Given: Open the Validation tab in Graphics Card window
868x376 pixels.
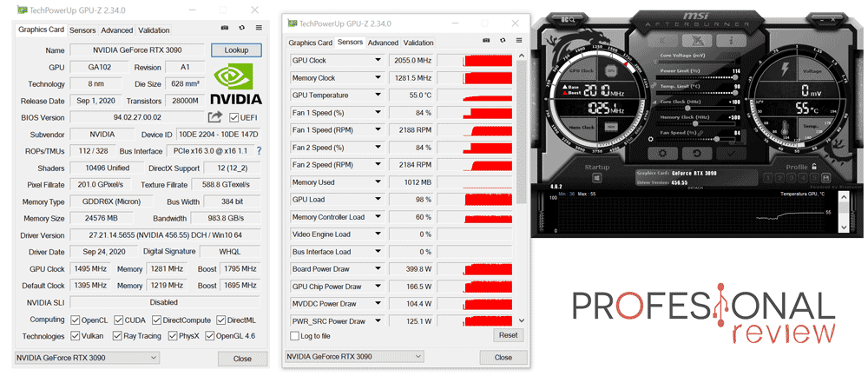Looking at the screenshot, I should click(x=154, y=30).
